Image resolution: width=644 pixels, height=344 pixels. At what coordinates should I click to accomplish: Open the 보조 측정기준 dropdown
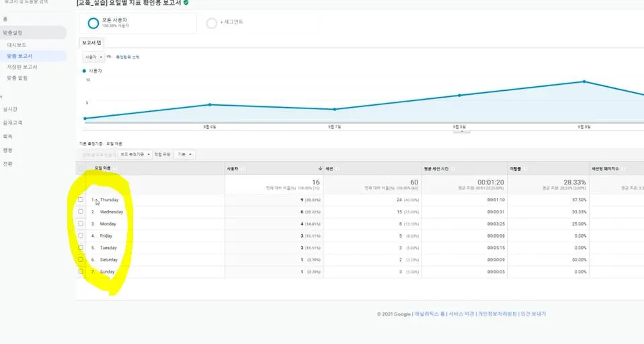[135, 154]
